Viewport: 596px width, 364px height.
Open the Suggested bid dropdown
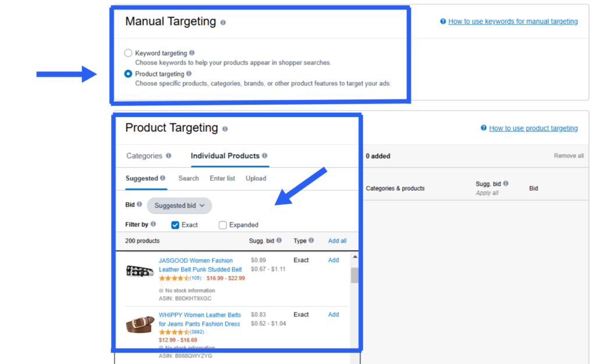click(179, 205)
